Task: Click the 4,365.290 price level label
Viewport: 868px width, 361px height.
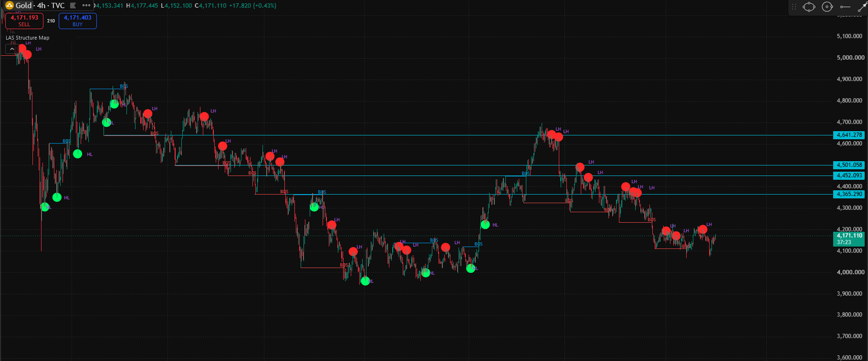Action: coord(849,194)
